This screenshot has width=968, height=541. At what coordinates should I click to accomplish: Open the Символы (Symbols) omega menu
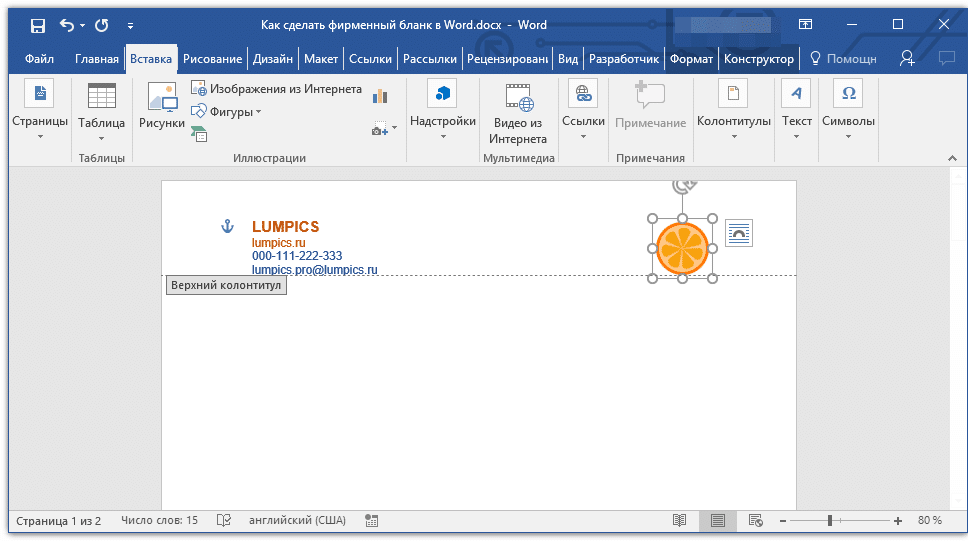848,108
